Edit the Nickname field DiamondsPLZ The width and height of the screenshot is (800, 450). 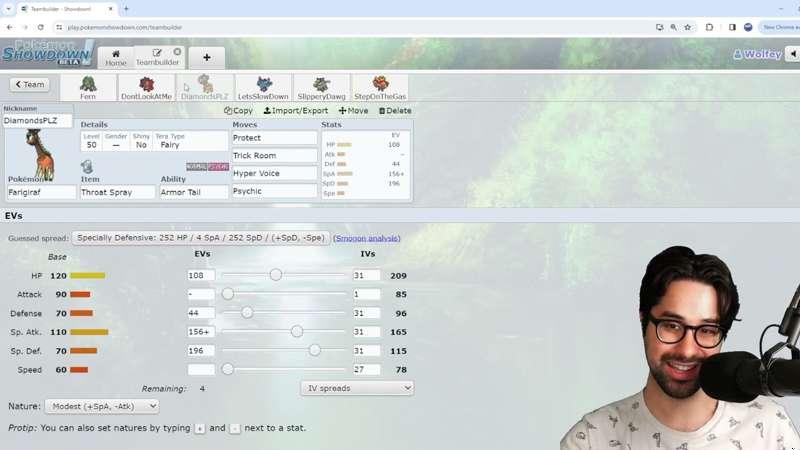pyautogui.click(x=37, y=120)
